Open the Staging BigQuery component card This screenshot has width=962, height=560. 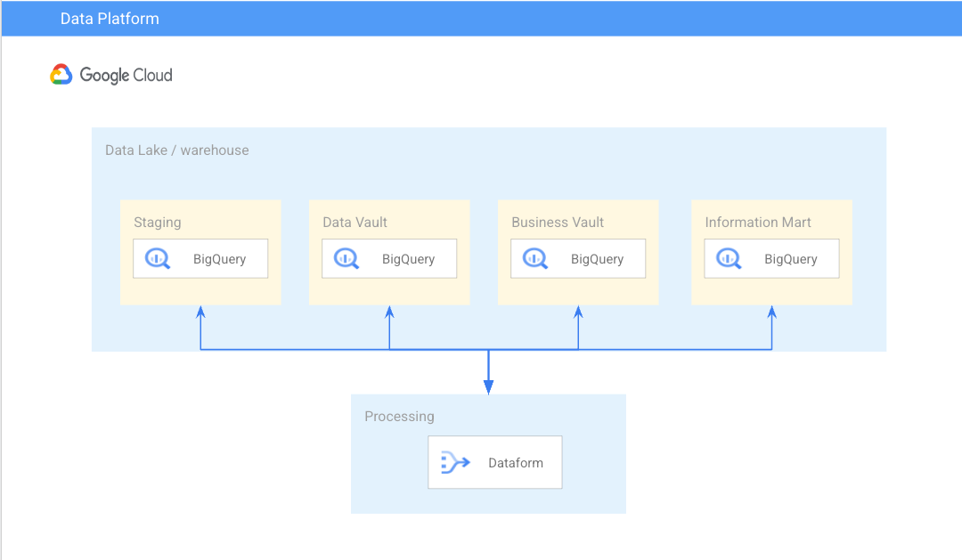click(x=200, y=258)
